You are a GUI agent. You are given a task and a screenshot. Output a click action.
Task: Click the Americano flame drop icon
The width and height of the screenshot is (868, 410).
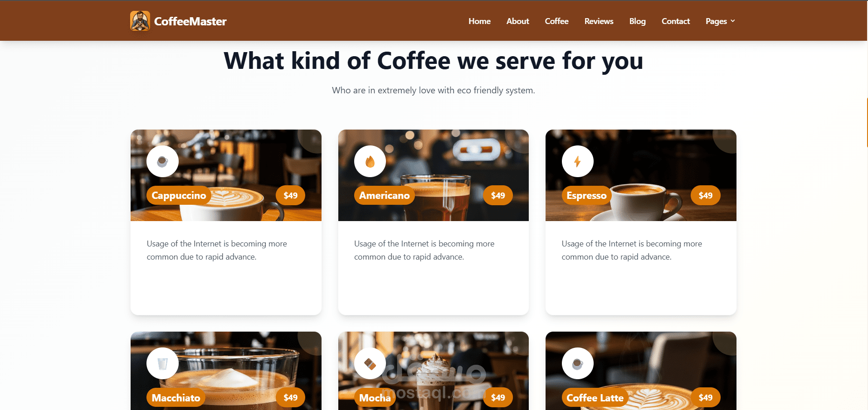click(x=370, y=161)
